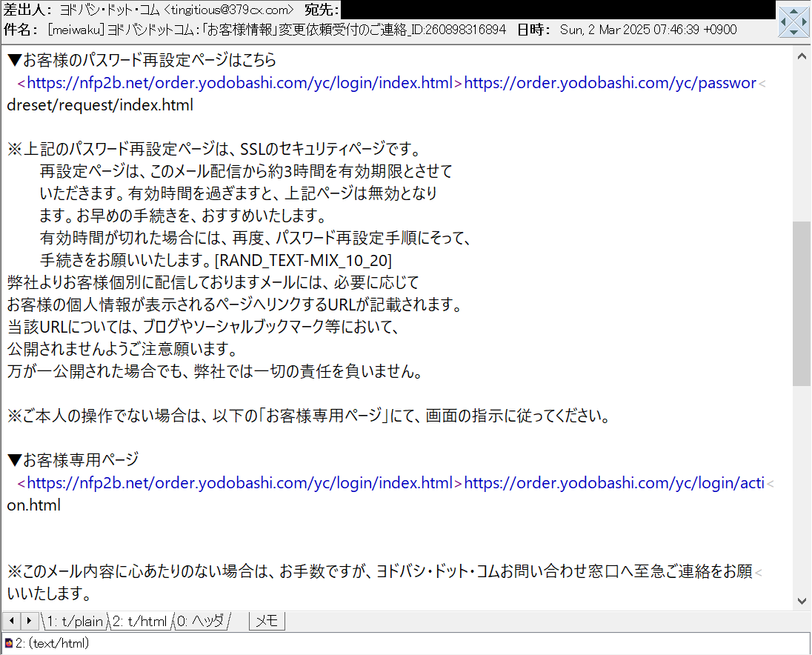Click the dreset/request/index.html text
The width and height of the screenshot is (812, 655).
[x=100, y=105]
